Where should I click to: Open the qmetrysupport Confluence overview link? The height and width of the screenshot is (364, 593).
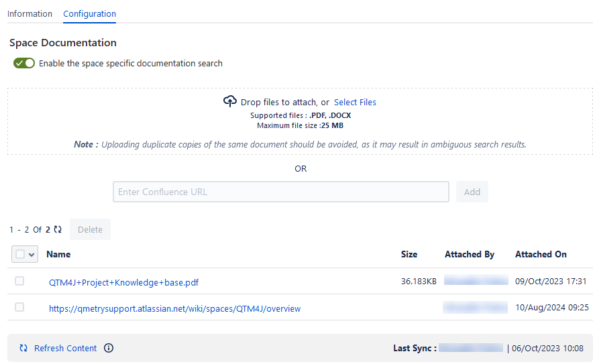pos(174,309)
